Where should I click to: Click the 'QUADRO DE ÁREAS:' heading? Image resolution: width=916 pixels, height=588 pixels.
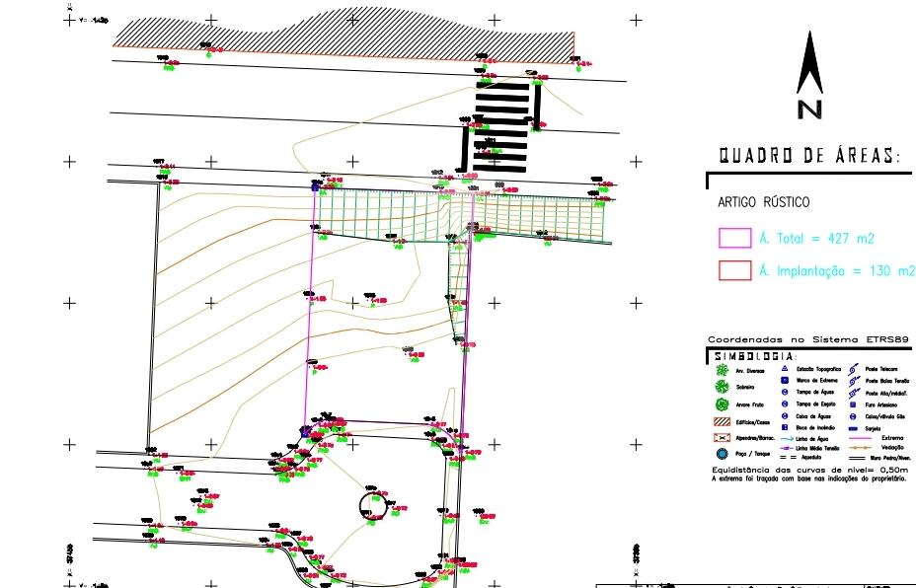pos(809,156)
